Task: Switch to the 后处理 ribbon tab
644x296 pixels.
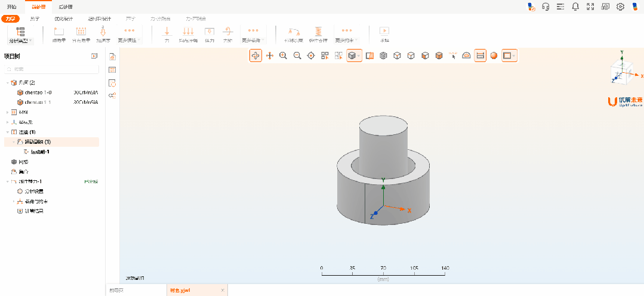Action: (66, 7)
